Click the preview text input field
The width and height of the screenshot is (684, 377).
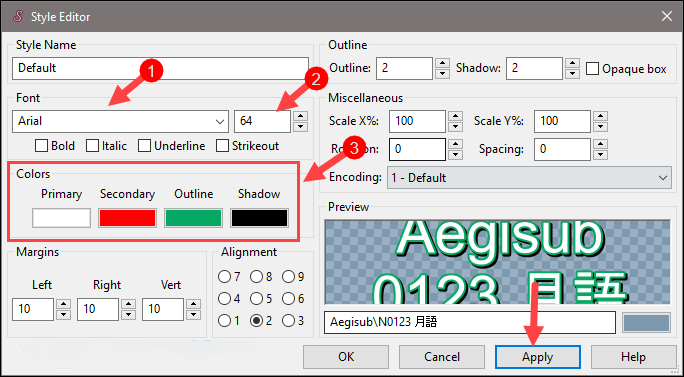click(470, 322)
